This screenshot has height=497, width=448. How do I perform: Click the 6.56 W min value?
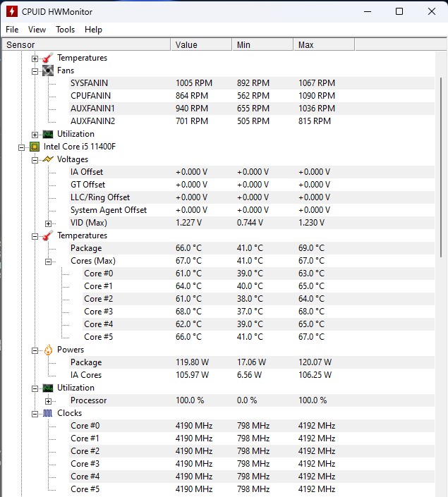coord(249,374)
